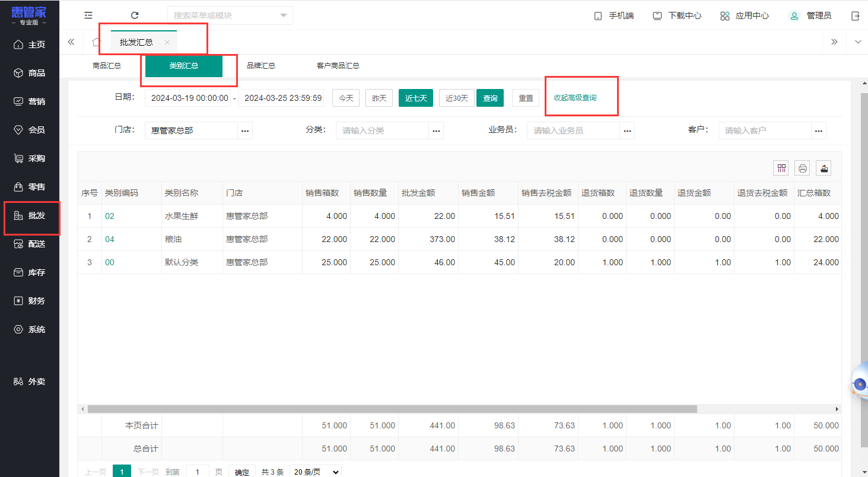
Task: Open the 财务 sidebar module
Action: [30, 301]
